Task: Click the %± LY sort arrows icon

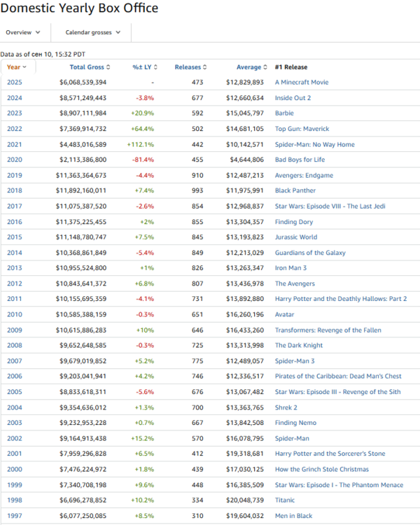Action: (155, 67)
